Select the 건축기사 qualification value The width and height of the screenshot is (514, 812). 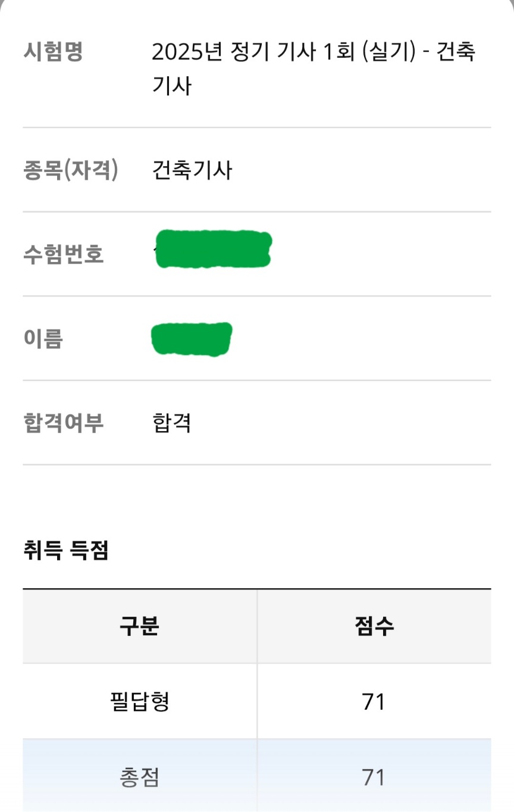tap(192, 170)
